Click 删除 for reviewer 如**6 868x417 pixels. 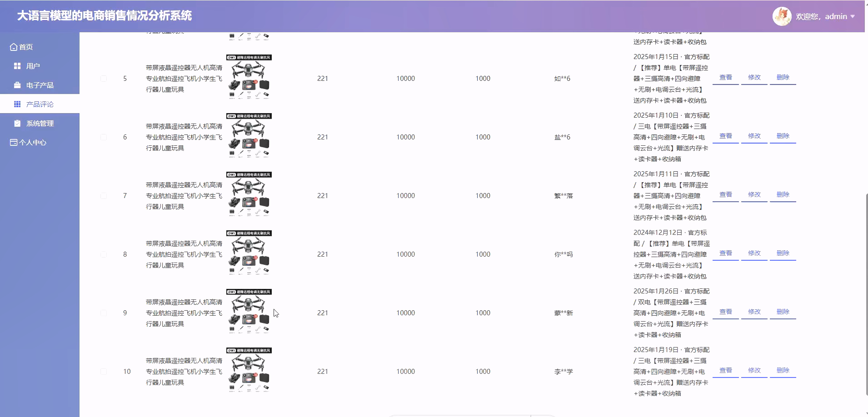(x=783, y=78)
